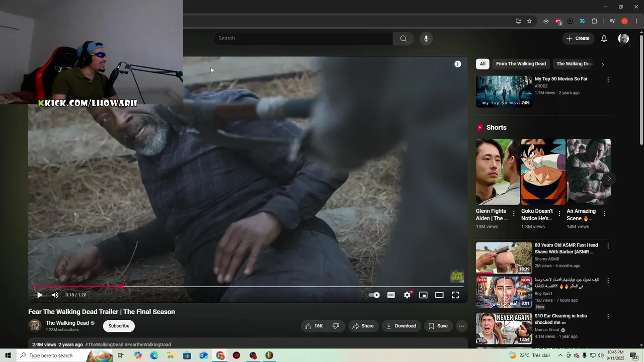Open 'My Top 50 Movies So Far' thumbnail
The width and height of the screenshot is (644, 362).
point(504,92)
